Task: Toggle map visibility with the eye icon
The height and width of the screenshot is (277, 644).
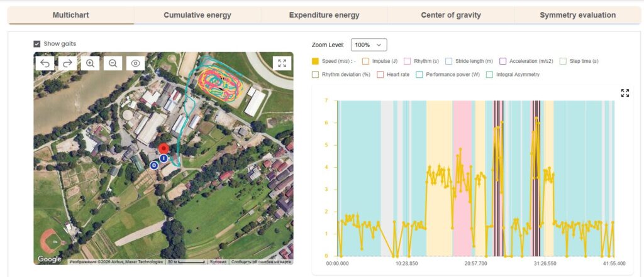Action: click(135, 63)
